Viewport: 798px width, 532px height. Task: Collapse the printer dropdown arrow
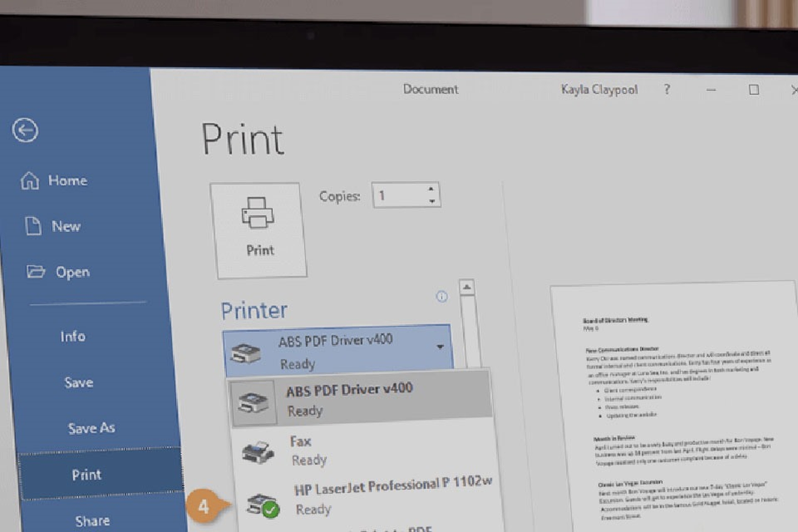[440, 347]
